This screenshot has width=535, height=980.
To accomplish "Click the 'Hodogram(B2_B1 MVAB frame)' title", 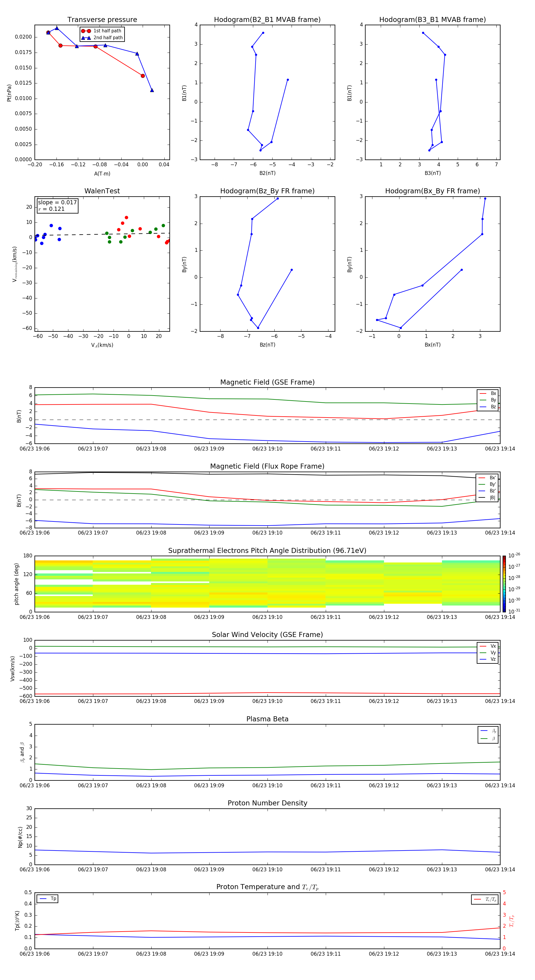I will click(267, 20).
